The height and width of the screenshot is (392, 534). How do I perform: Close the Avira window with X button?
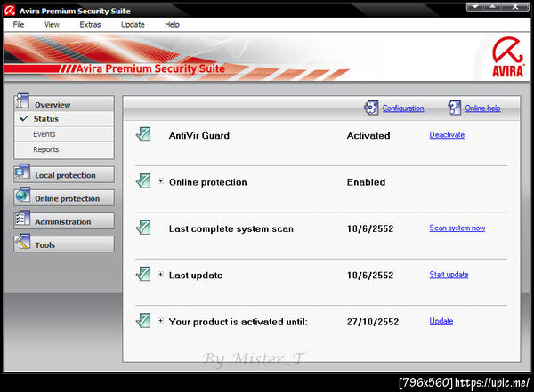pos(515,6)
